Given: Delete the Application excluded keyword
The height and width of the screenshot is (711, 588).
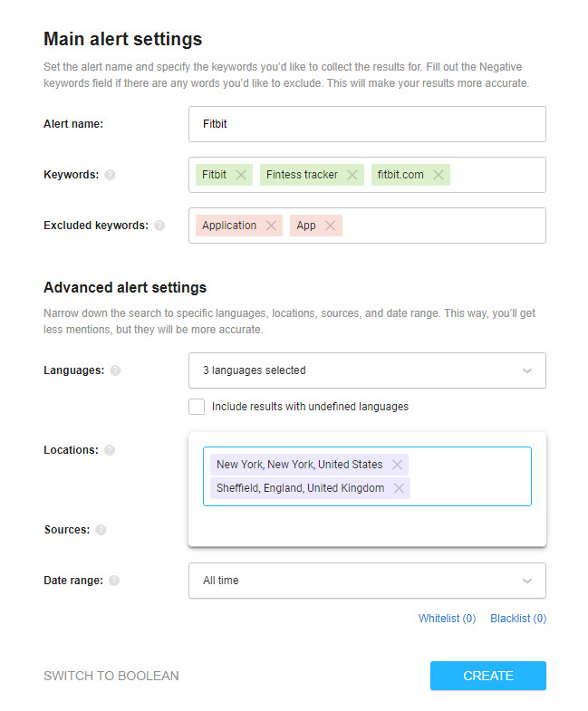Looking at the screenshot, I should coord(271,226).
